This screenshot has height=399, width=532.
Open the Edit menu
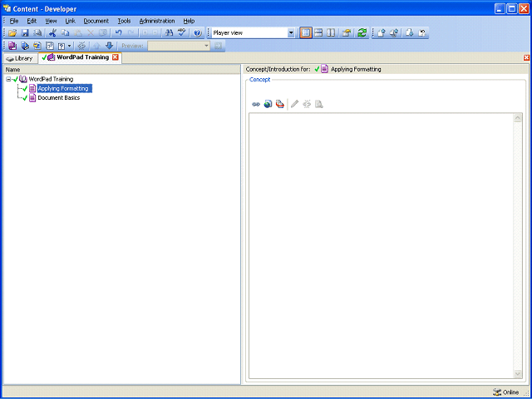coord(32,21)
